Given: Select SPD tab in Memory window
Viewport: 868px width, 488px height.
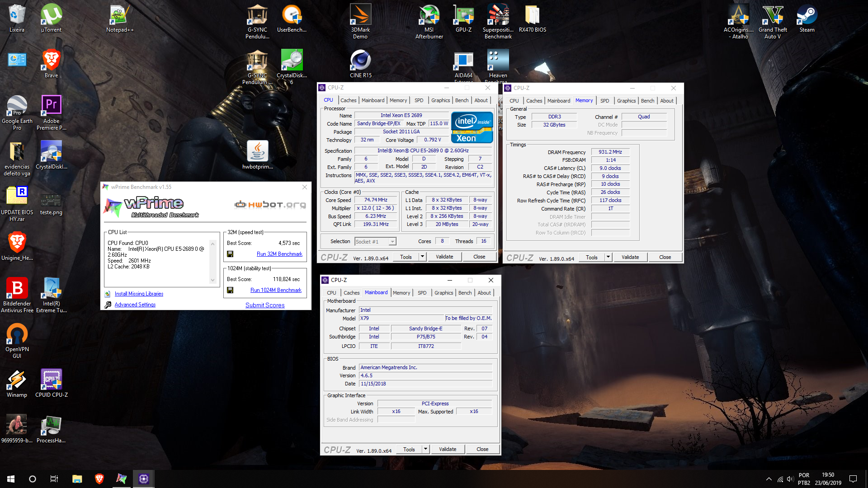Looking at the screenshot, I should 604,101.
